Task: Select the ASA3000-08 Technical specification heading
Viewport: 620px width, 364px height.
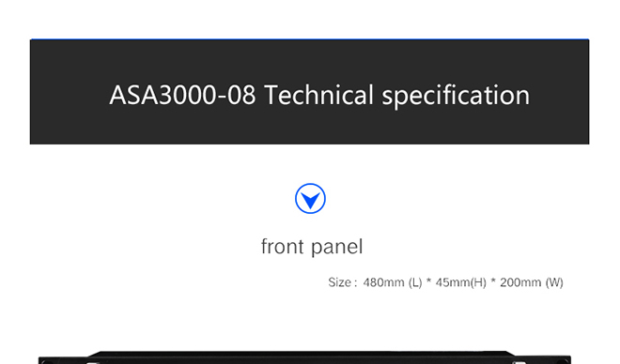Action: point(319,95)
